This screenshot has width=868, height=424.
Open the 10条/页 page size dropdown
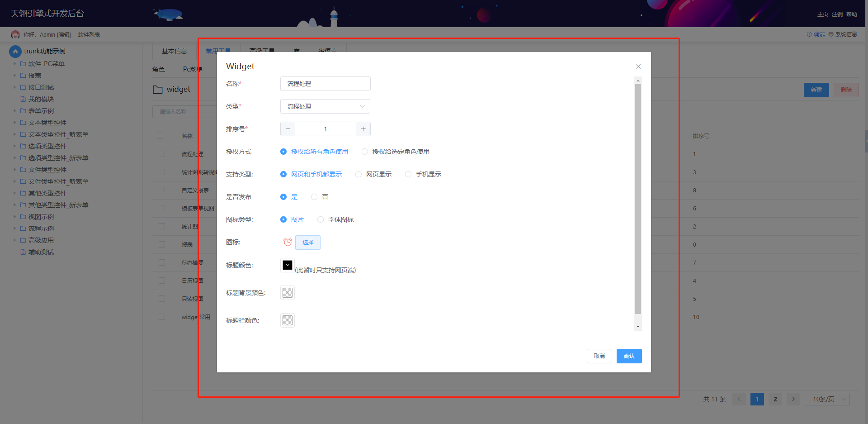[x=827, y=399]
